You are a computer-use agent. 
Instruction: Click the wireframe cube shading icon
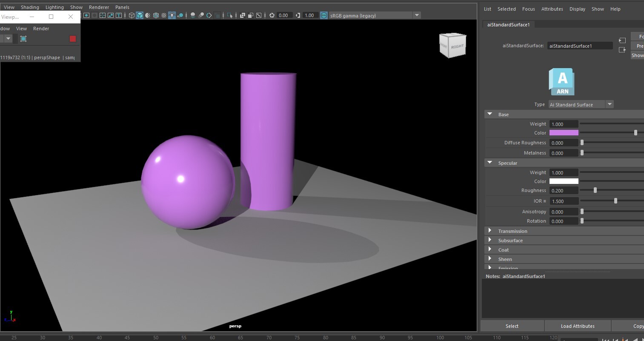pyautogui.click(x=132, y=15)
